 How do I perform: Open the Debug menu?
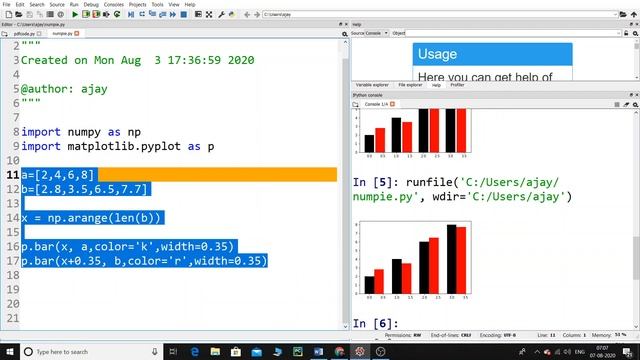tap(91, 4)
